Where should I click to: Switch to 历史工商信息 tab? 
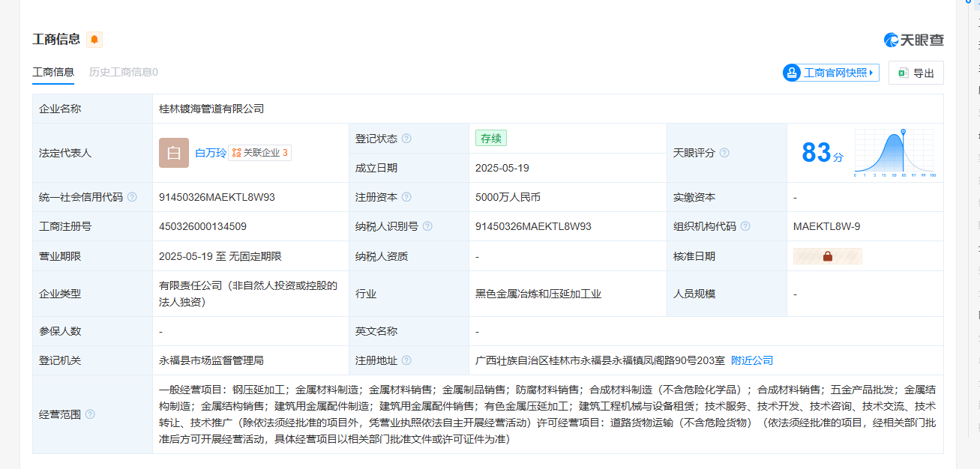pyautogui.click(x=123, y=72)
